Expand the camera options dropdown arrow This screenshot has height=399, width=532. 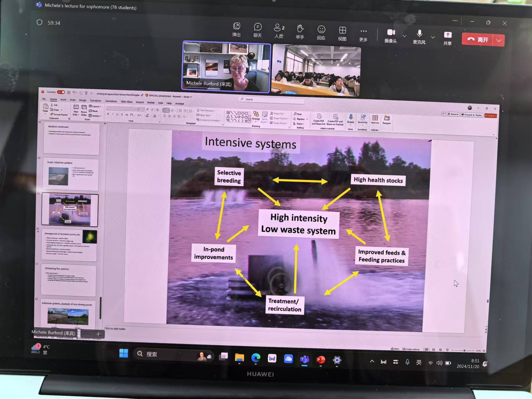point(404,36)
